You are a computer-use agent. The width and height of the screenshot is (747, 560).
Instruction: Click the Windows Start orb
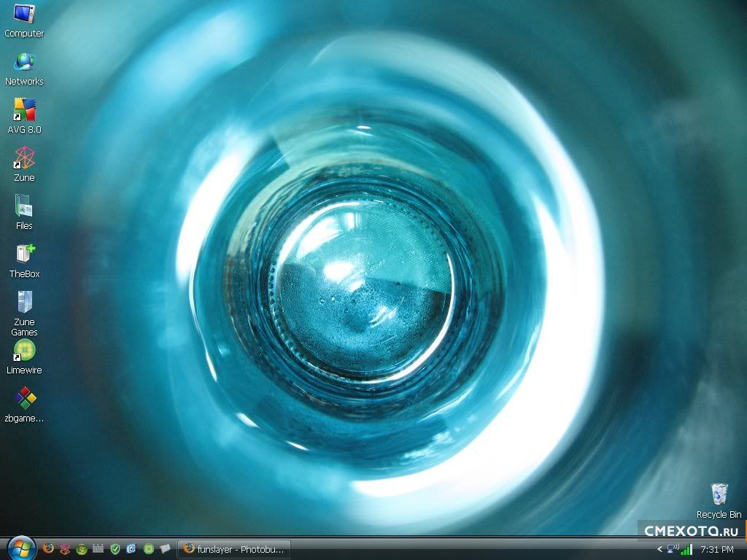(21, 548)
